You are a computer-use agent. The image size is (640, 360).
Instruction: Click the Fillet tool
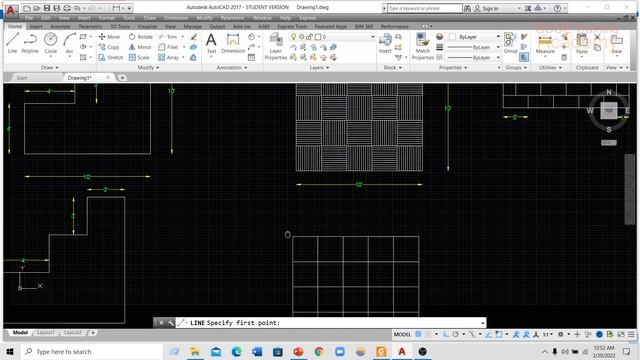[x=169, y=47]
